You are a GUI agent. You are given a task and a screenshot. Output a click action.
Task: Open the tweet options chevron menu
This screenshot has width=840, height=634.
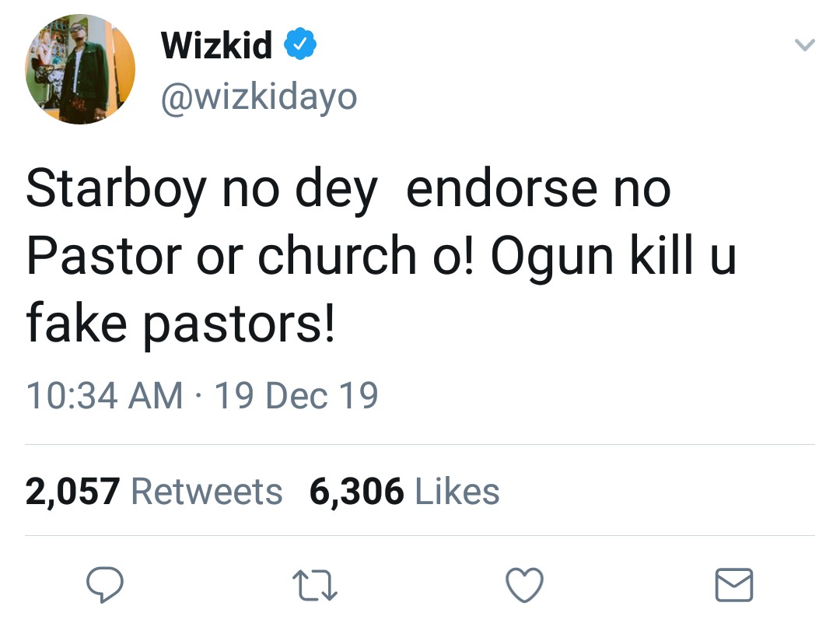click(804, 47)
